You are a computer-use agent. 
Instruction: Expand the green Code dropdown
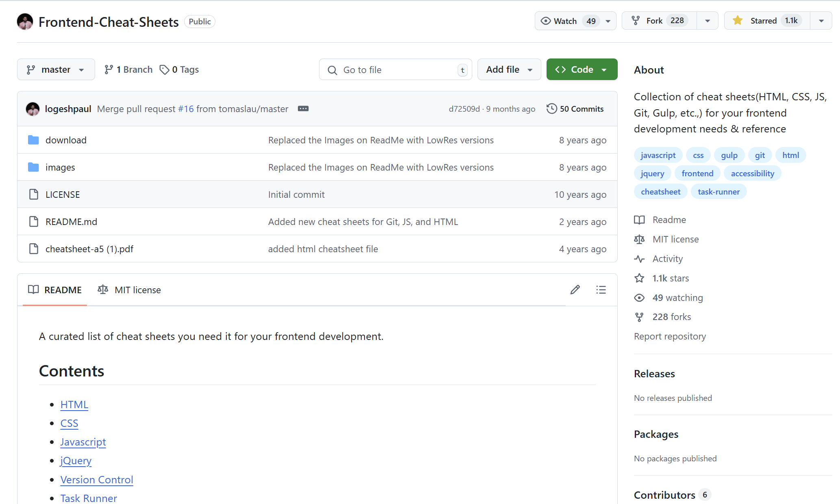(x=582, y=69)
